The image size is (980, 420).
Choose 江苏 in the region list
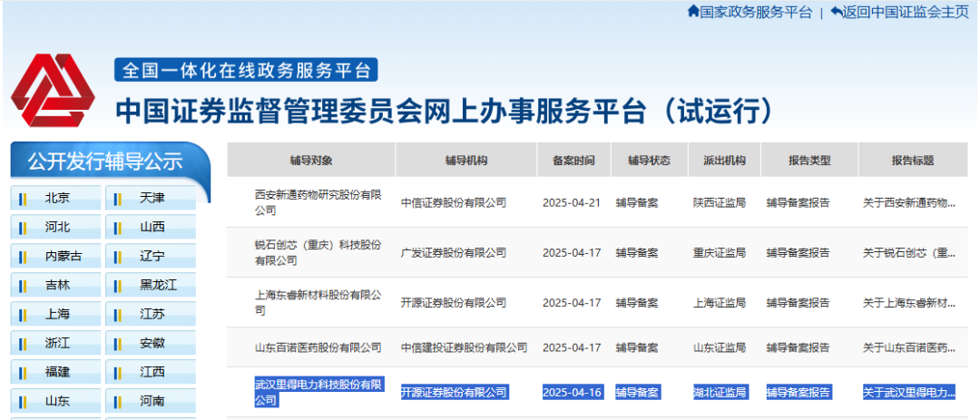click(x=151, y=315)
